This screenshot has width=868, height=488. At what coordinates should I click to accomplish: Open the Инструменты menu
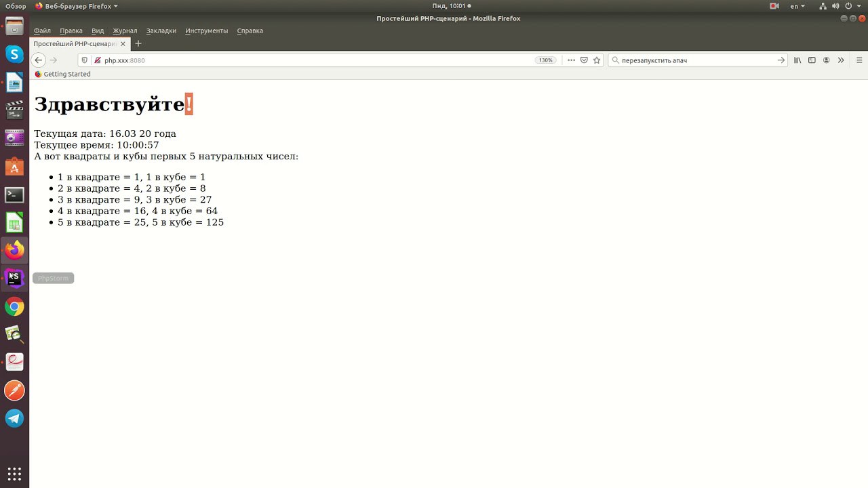(x=207, y=30)
